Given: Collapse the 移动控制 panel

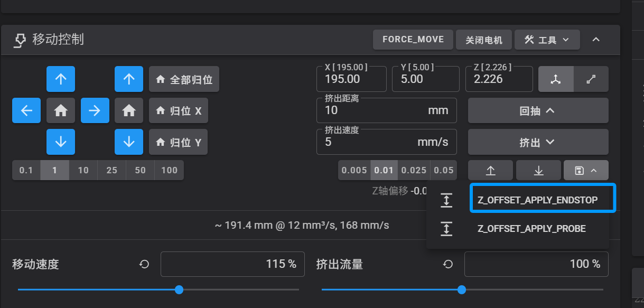Looking at the screenshot, I should coord(596,40).
